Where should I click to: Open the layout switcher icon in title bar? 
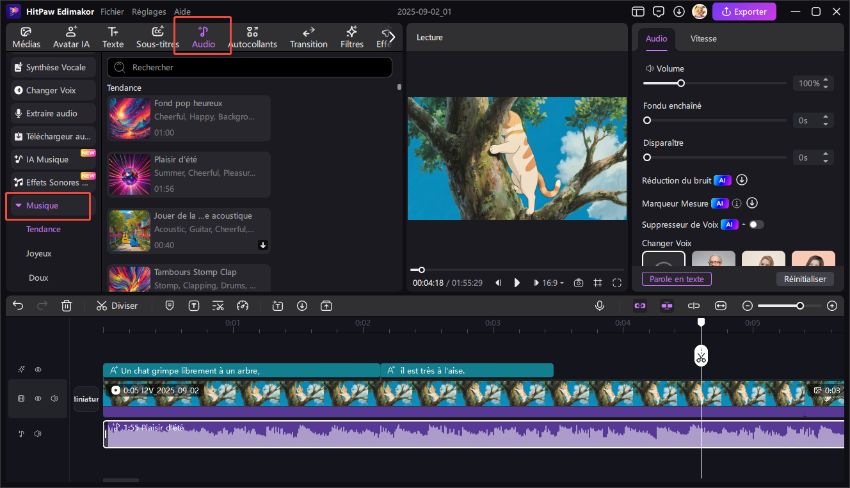pyautogui.click(x=638, y=11)
